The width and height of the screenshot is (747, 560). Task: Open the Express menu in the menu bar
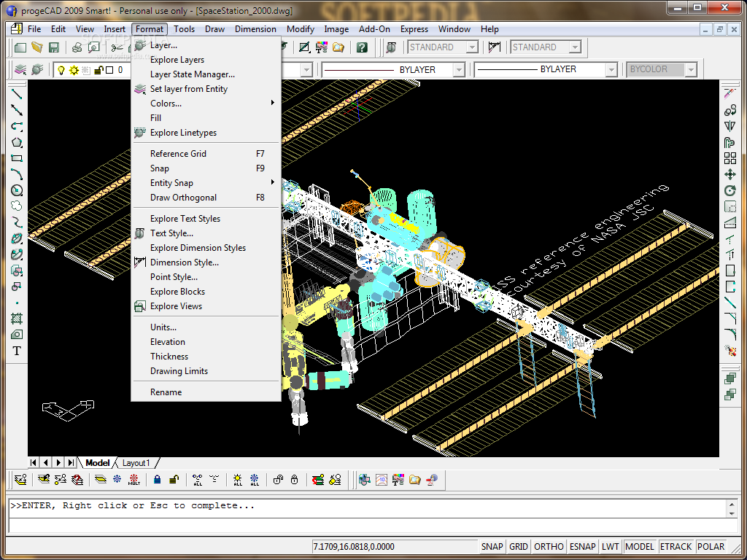[x=414, y=29]
